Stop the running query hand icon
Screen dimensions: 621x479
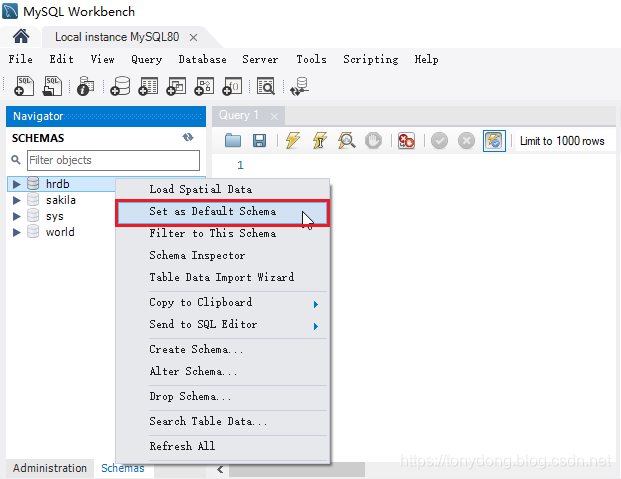pyautogui.click(x=373, y=141)
